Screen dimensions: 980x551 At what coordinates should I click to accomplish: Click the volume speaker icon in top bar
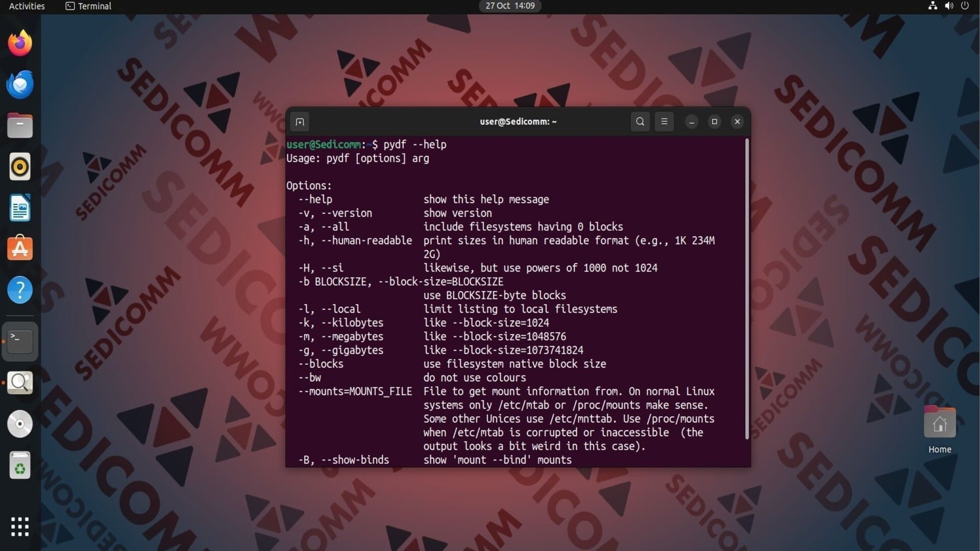tap(949, 6)
